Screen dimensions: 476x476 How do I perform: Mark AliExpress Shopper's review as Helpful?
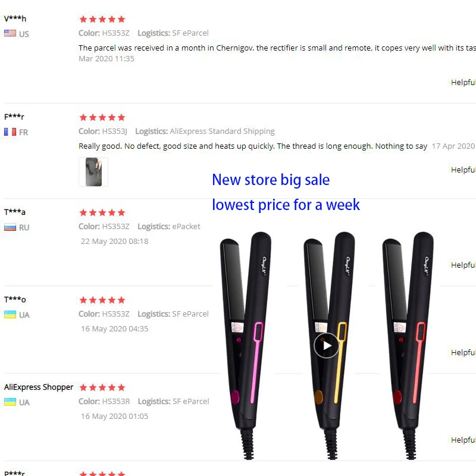[x=464, y=440]
